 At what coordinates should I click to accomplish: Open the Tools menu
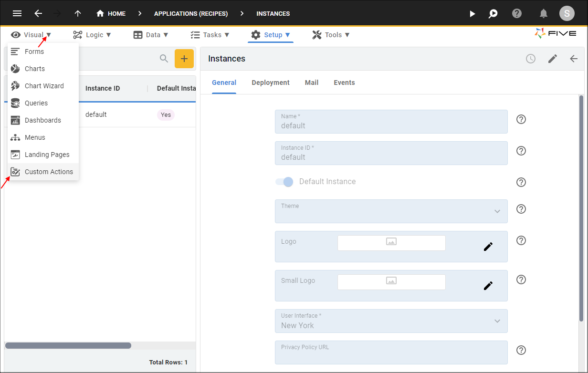[x=331, y=35]
